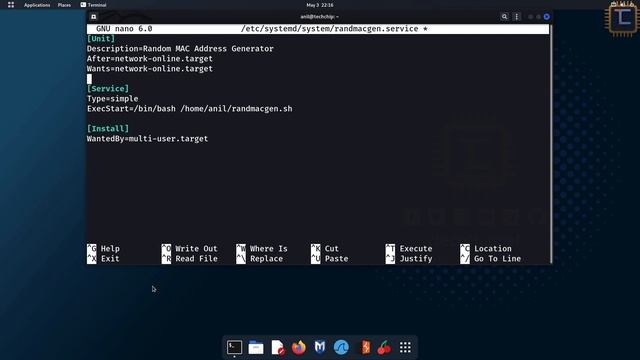Click the Wants=network-online.target line
This screenshot has width=640, height=360.
pos(149,69)
